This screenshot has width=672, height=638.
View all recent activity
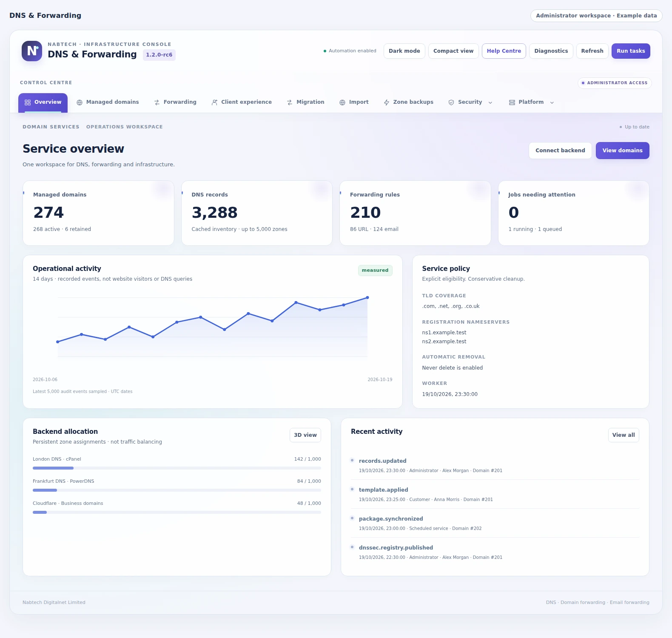coord(624,435)
